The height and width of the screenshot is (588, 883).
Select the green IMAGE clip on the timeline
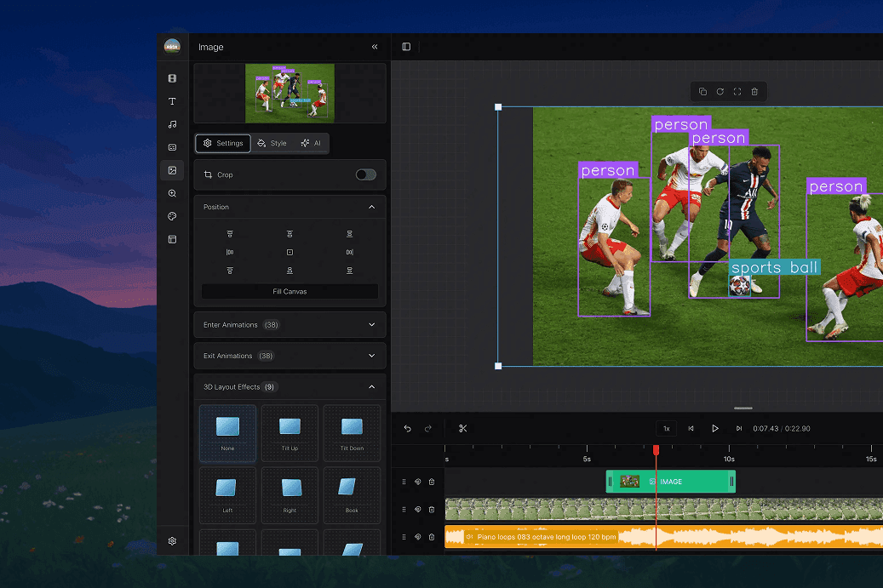click(x=671, y=482)
